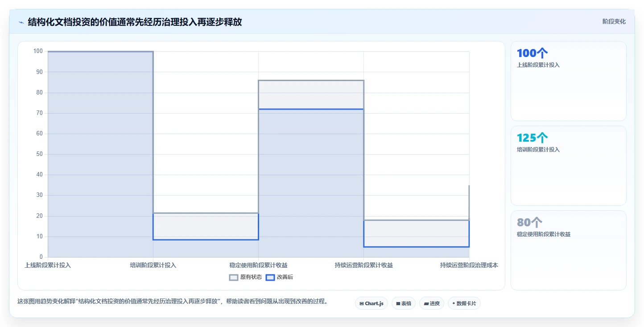
Task: Click the gray 原有状态 legend color box
Action: click(x=234, y=277)
